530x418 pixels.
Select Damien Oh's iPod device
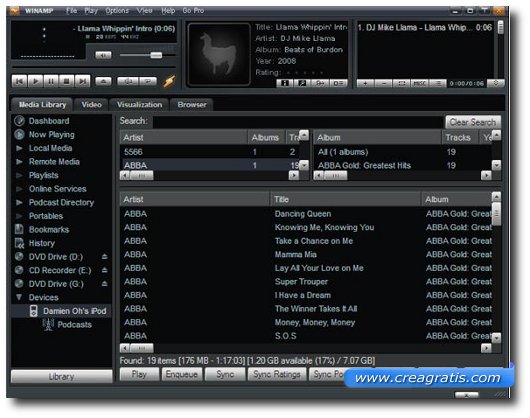(61, 311)
